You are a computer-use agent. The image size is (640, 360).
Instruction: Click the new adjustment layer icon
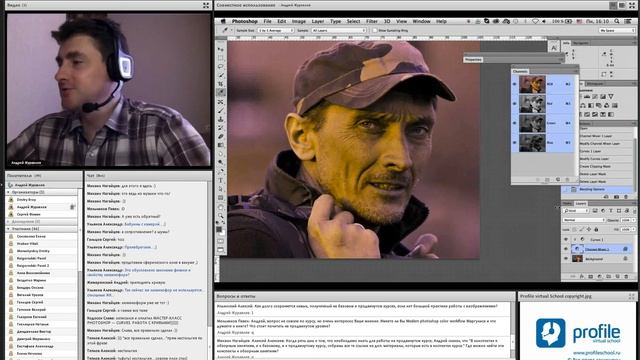click(600, 276)
